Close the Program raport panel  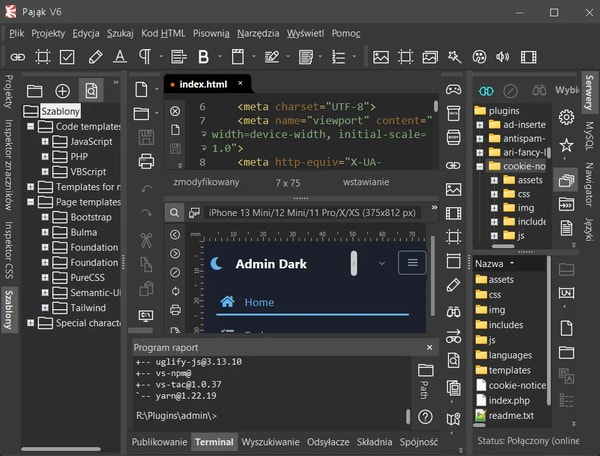click(429, 347)
